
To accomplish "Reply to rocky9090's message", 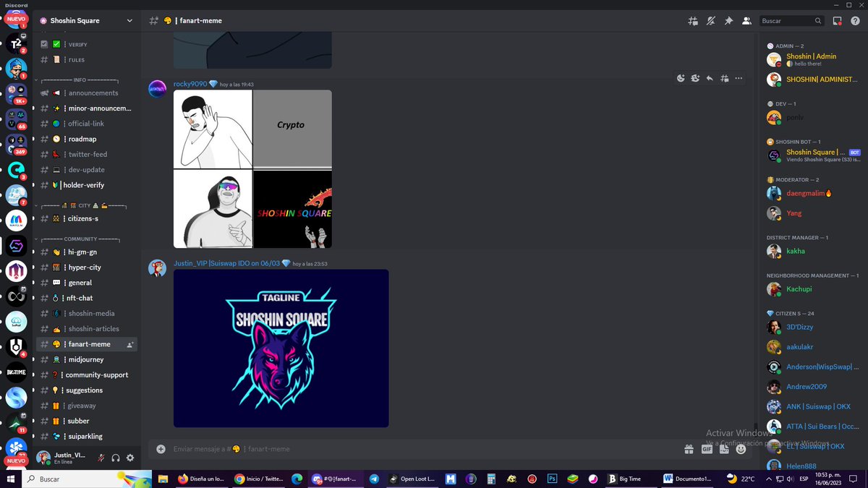I will (710, 78).
